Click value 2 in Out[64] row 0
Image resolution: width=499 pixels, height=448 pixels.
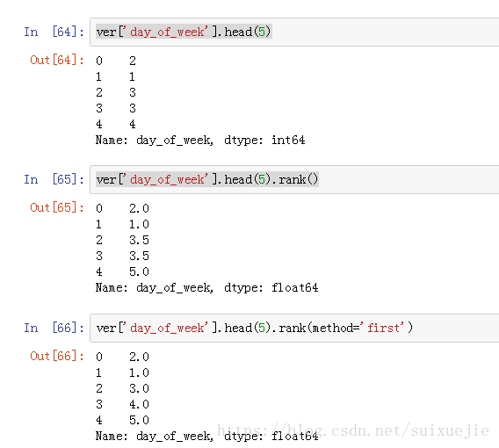pyautogui.click(x=133, y=61)
